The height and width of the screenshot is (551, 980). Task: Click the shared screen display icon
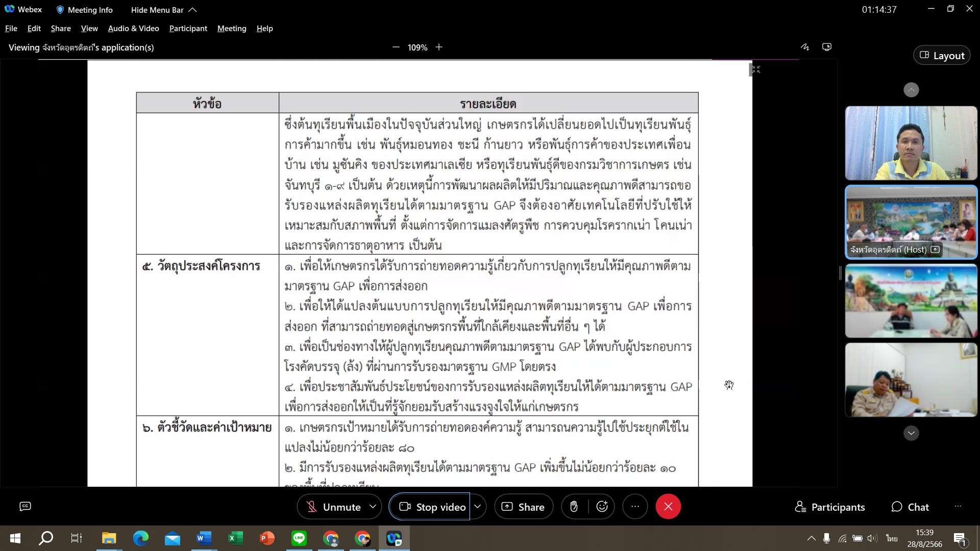pyautogui.click(x=827, y=47)
